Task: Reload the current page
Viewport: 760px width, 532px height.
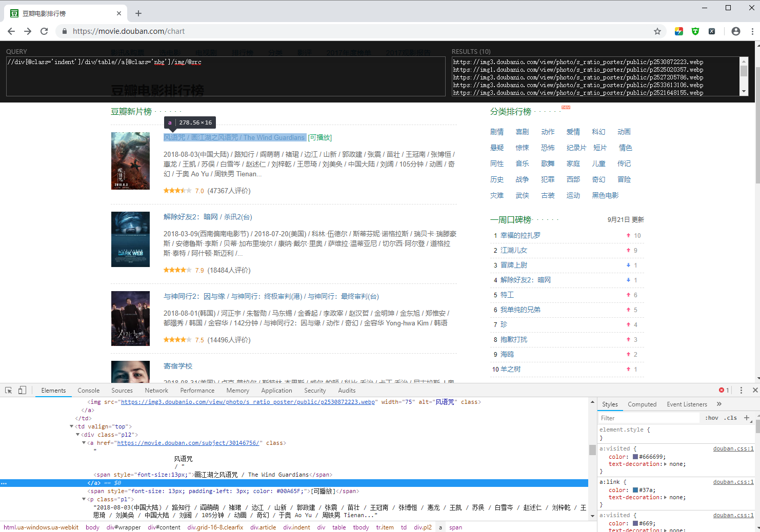Action: (x=44, y=31)
